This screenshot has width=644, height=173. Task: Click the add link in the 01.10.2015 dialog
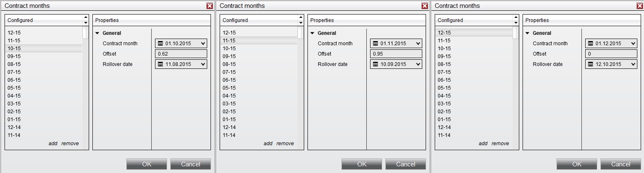[x=53, y=144]
